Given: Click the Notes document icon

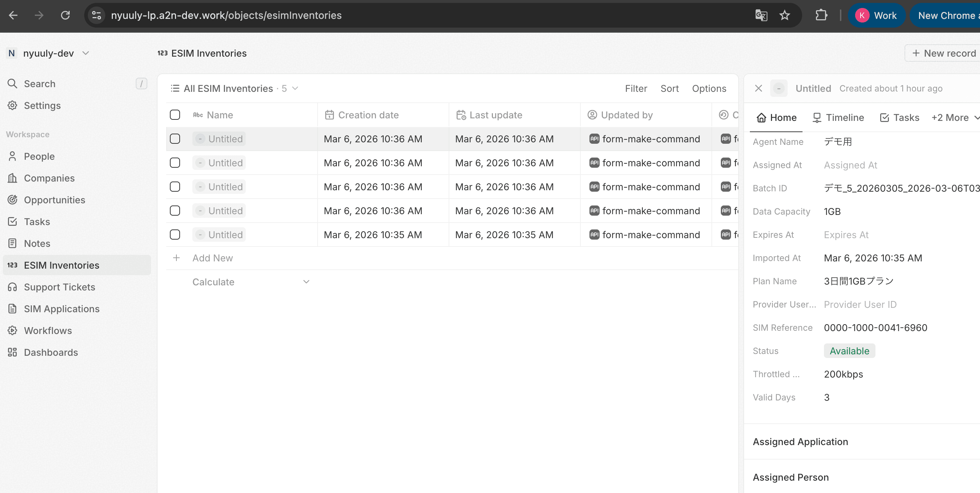Looking at the screenshot, I should click(13, 243).
